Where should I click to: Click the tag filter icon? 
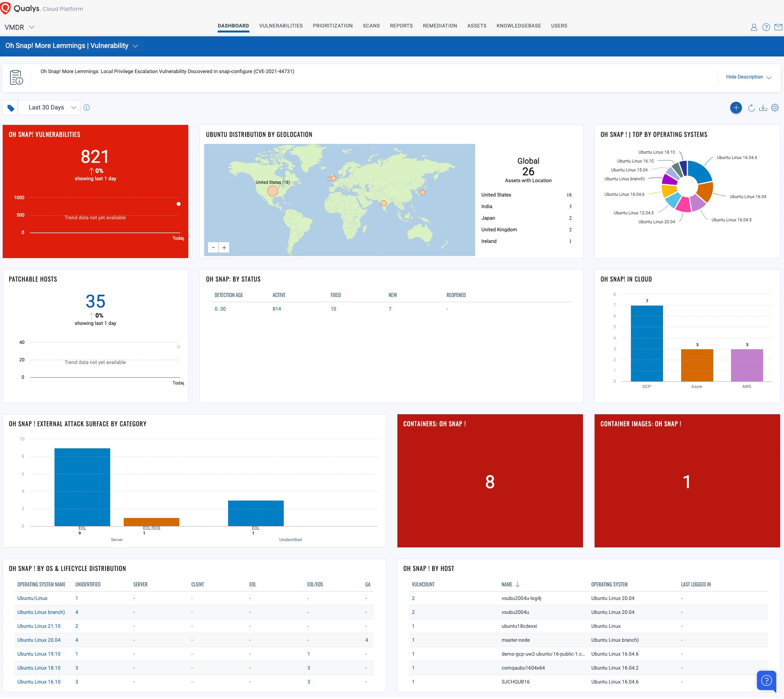[10, 108]
